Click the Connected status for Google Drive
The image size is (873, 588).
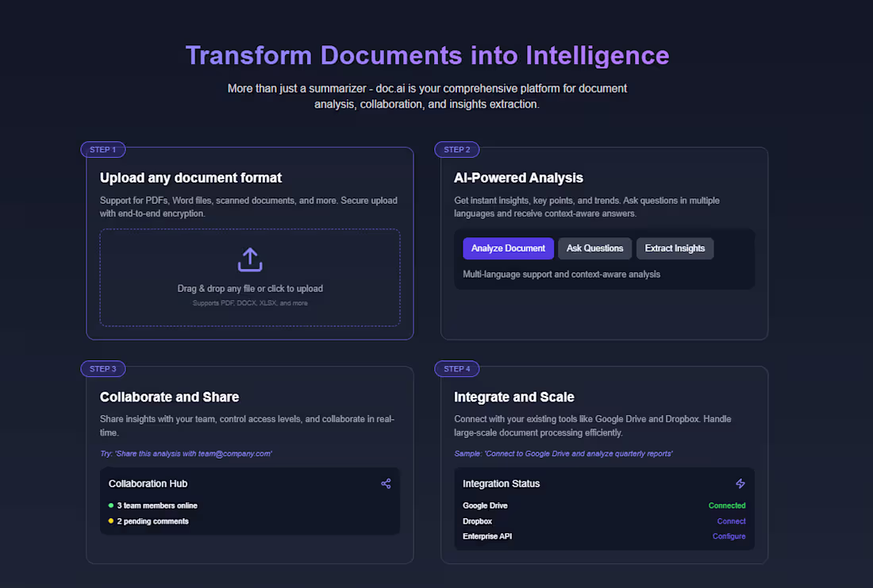(726, 505)
